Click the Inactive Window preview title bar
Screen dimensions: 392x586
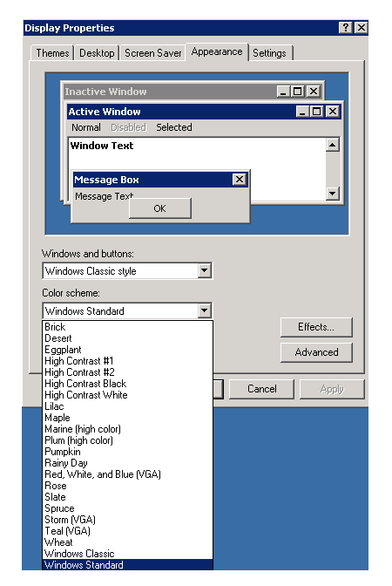point(192,92)
